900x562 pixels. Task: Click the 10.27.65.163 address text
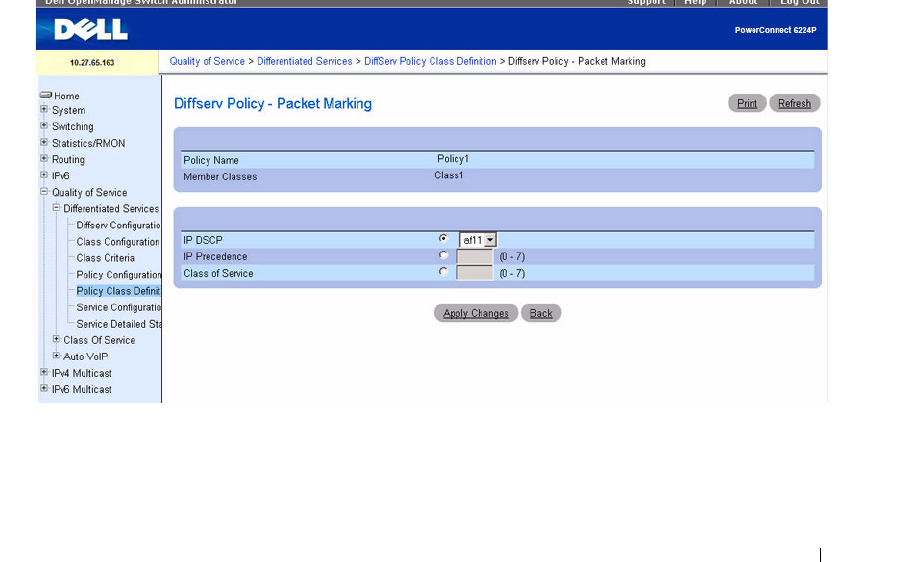(x=92, y=63)
